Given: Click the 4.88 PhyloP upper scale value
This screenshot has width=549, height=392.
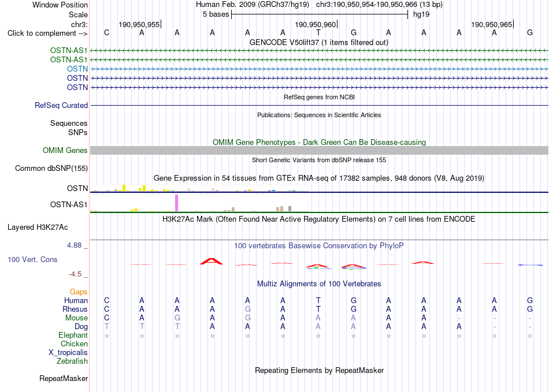Looking at the screenshot, I should coord(74,245).
